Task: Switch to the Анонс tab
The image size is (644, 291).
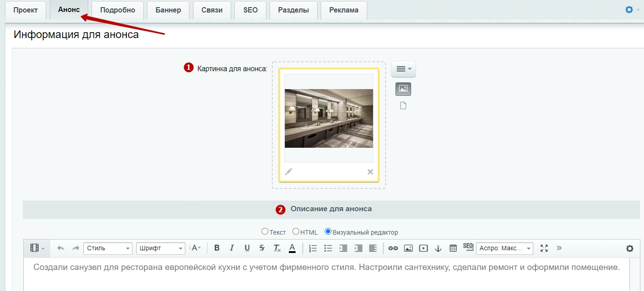Action: point(69,10)
